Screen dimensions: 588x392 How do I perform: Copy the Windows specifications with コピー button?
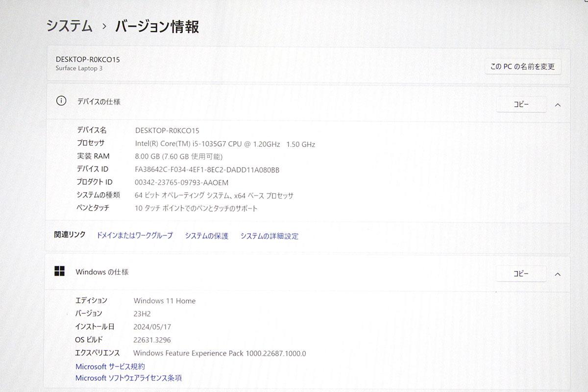[x=521, y=274]
